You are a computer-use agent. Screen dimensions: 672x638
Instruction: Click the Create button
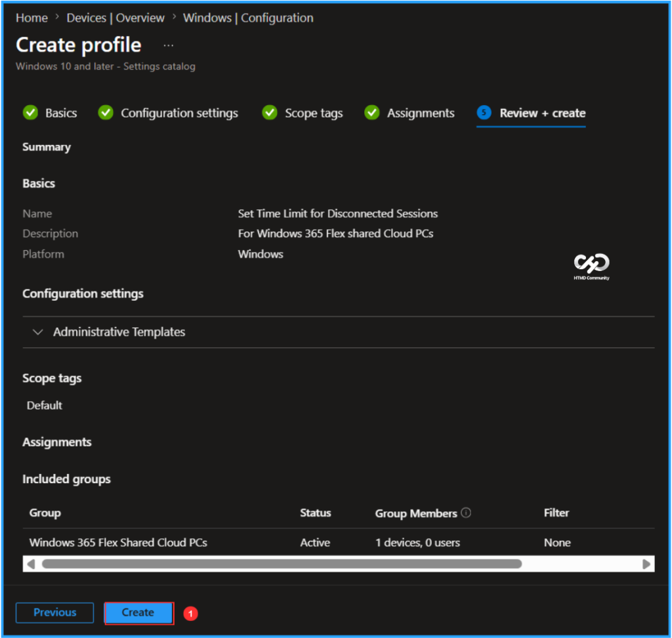coord(139,612)
